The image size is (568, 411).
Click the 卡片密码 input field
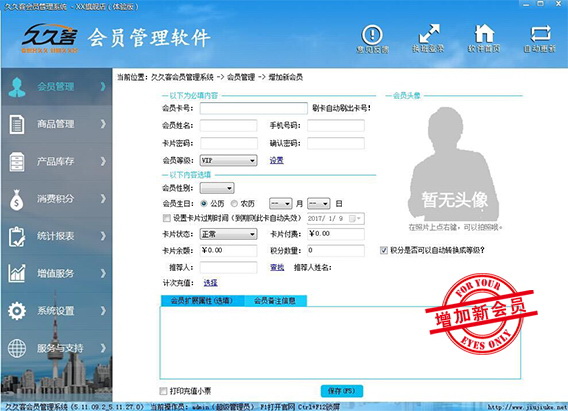click(x=229, y=143)
